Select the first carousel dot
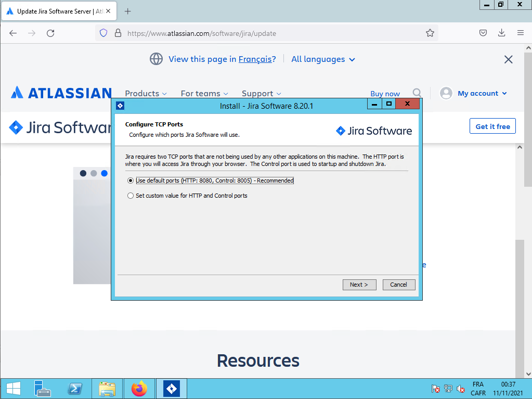 coord(83,173)
